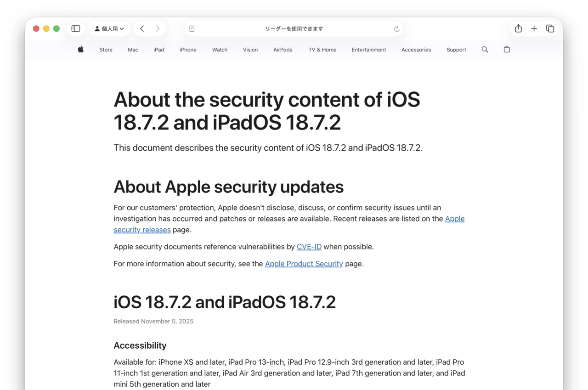
Task: Visit the Apple Product Security page link
Action: (x=304, y=264)
